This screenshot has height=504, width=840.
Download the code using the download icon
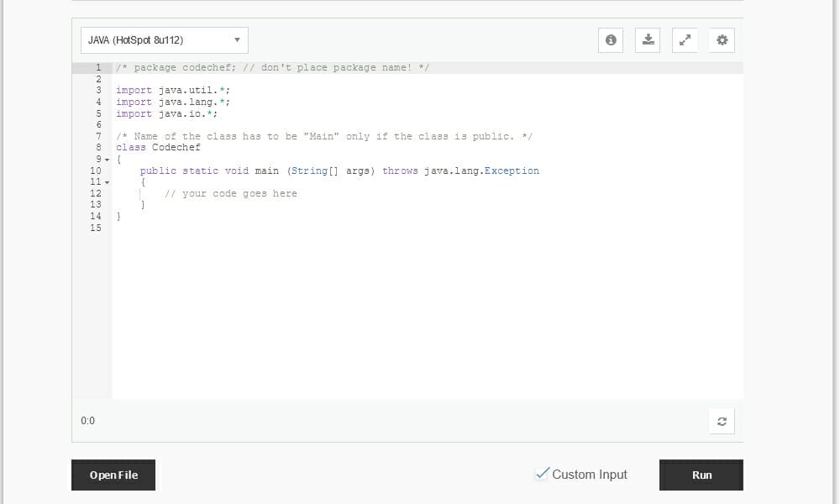648,39
